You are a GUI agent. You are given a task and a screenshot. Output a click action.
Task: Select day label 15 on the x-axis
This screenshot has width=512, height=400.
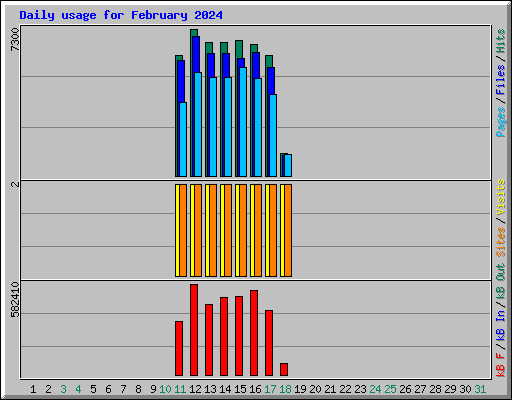pos(240,389)
